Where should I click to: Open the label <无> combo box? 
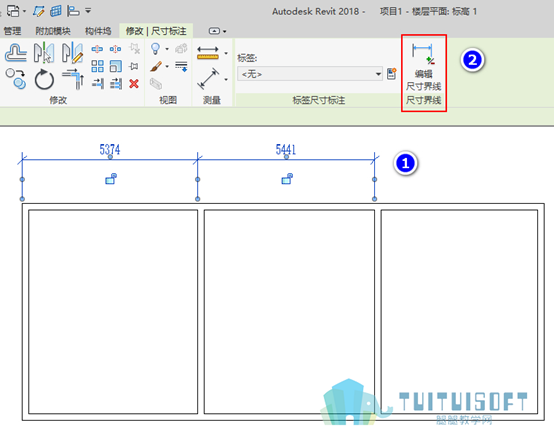pos(310,74)
